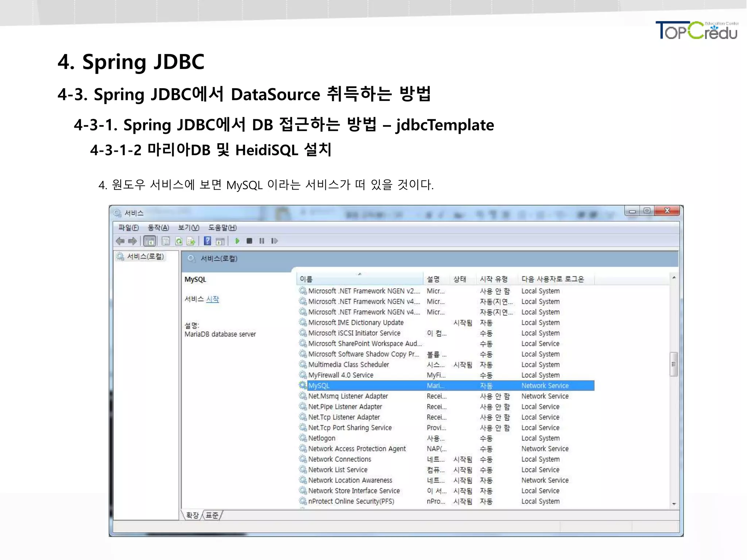Select Microsoft SharePoint Workspace Aud... row
Viewport: 747px width, 560px height.
pos(446,343)
